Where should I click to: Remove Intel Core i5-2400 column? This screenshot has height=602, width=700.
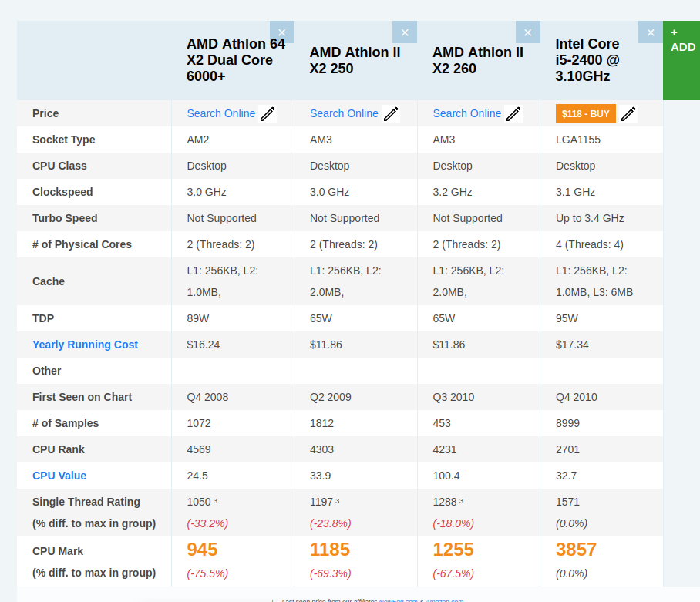tap(651, 32)
